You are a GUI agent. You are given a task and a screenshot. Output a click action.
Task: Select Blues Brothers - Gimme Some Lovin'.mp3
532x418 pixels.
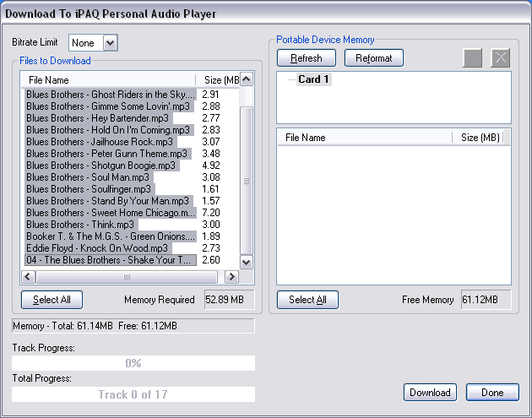pyautogui.click(x=109, y=106)
